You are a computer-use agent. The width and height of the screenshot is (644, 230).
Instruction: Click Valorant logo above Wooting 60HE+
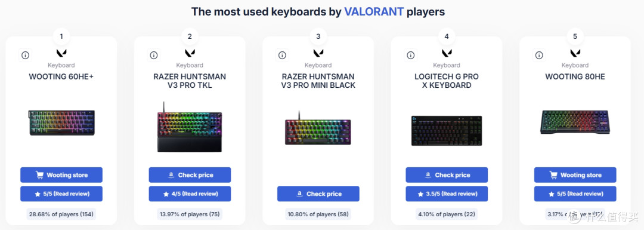[61, 53]
